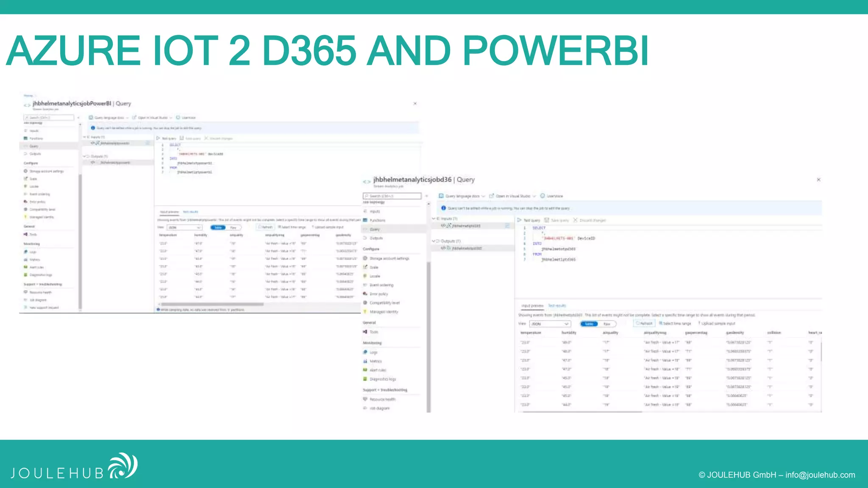Click Save query in jobd36 window
Screen dimensions: 868x488
click(556, 220)
